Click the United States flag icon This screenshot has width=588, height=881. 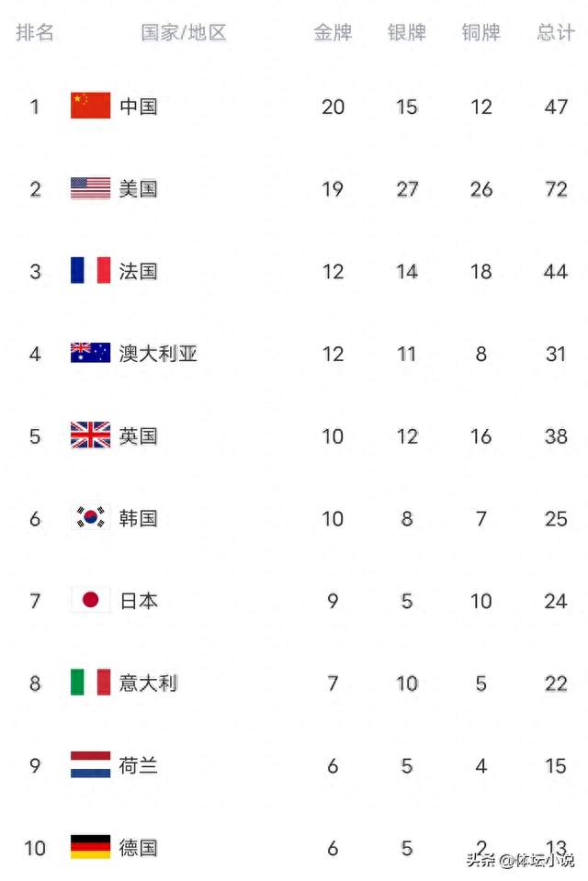[x=91, y=188]
